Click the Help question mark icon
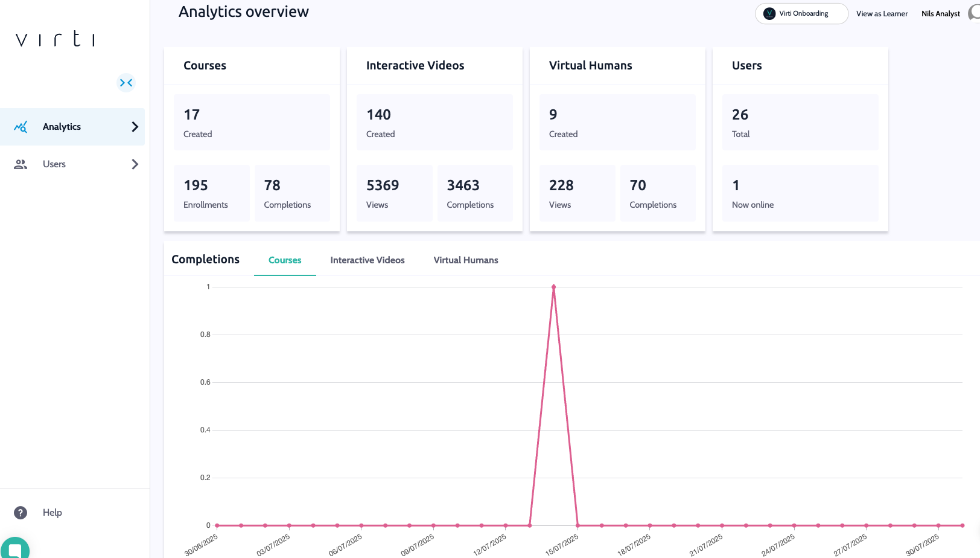The image size is (980, 558). tap(21, 513)
